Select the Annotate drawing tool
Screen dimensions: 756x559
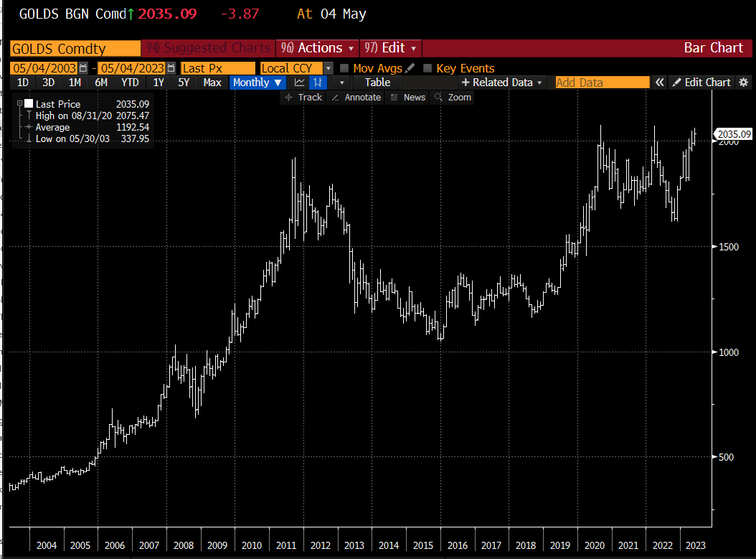356,97
